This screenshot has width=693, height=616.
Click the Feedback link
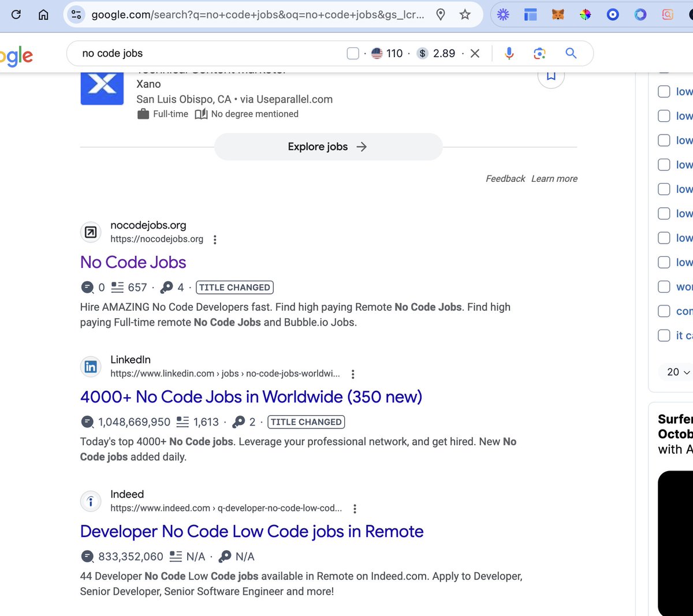[x=505, y=178]
